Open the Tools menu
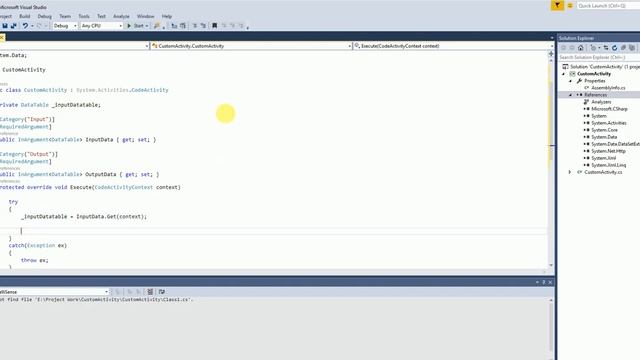The image size is (640, 360). tap(84, 16)
